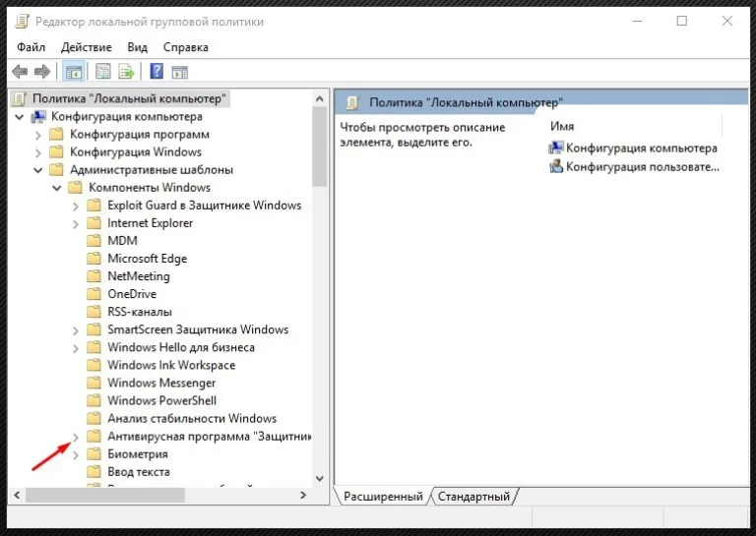
Task: Click the folder icon of Компоненты Windows
Action: click(75, 187)
